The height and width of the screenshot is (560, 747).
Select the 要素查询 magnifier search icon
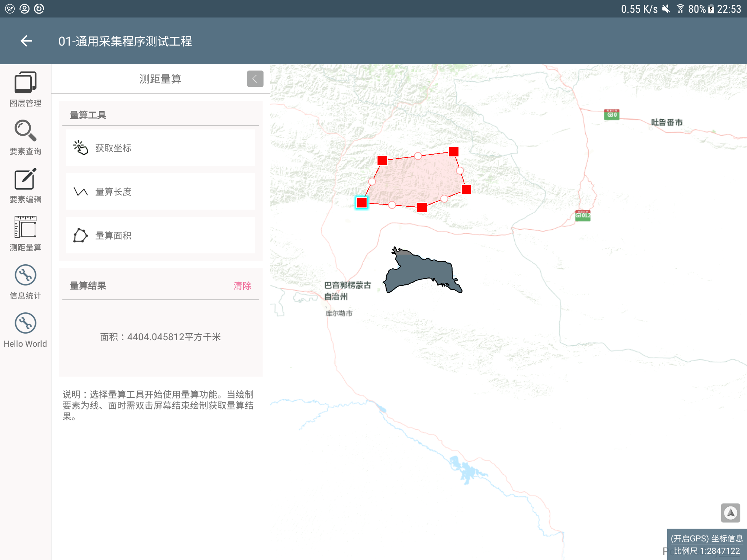[x=25, y=131]
